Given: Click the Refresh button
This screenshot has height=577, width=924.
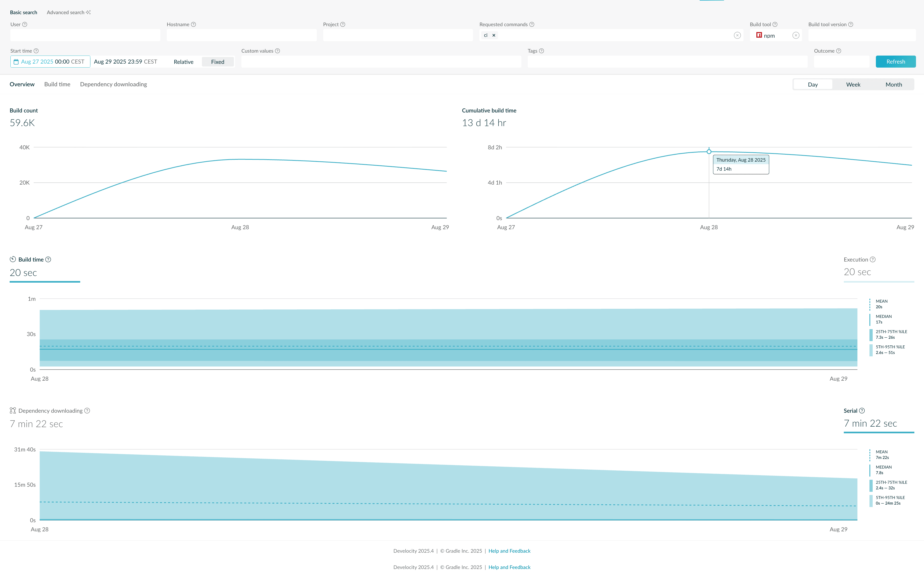Looking at the screenshot, I should click(x=896, y=61).
